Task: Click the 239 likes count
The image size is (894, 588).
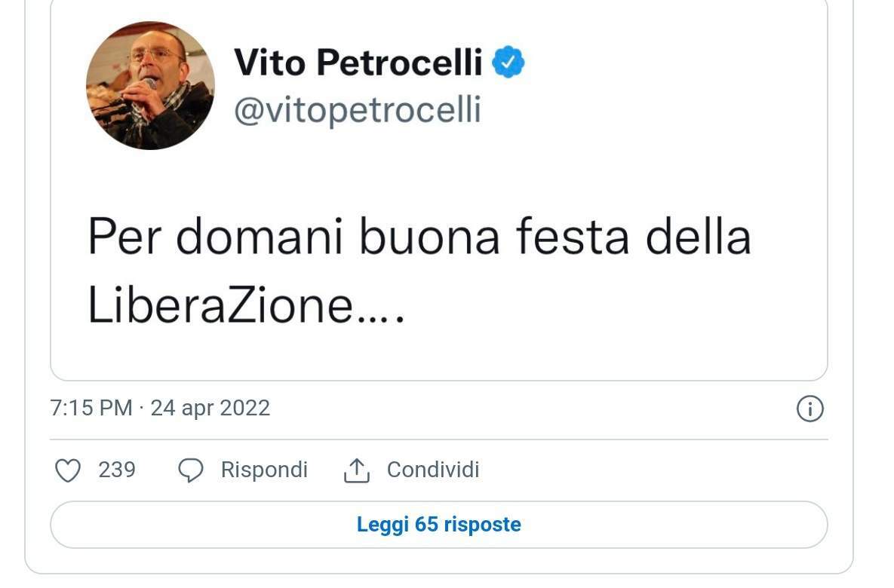Action: pyautogui.click(x=117, y=470)
